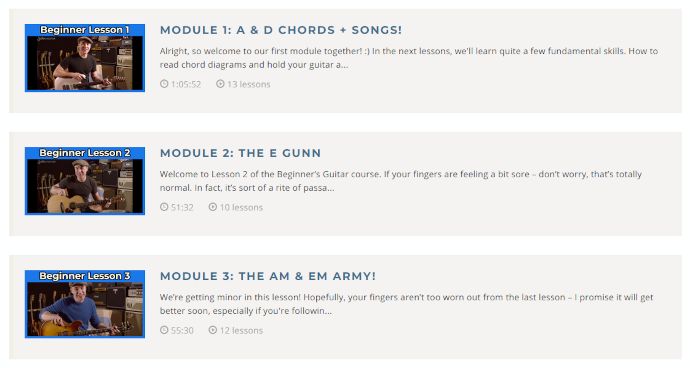The height and width of the screenshot is (368, 690).
Task: Click play icon next to 10 lessons
Action: [213, 207]
